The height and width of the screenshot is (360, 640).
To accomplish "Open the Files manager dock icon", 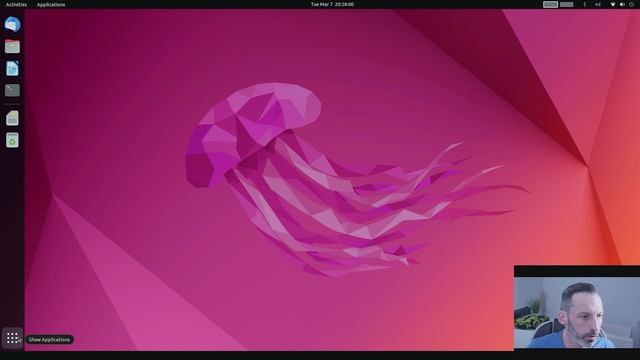I will [12, 47].
